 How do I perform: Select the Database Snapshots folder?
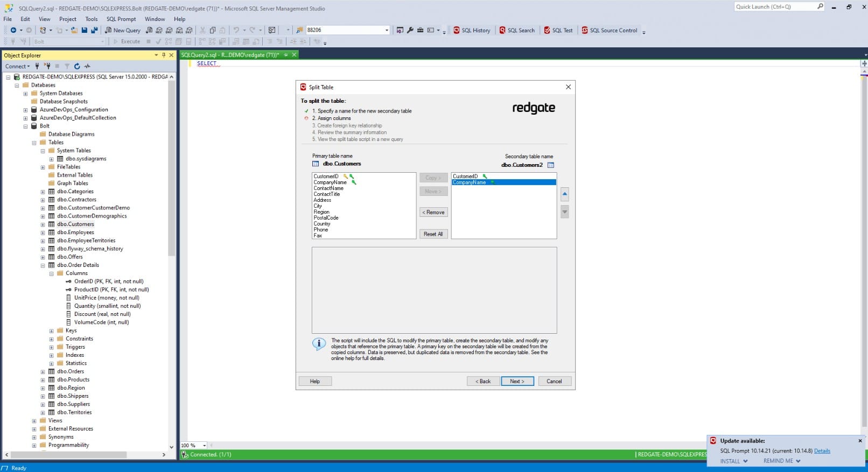coord(64,102)
